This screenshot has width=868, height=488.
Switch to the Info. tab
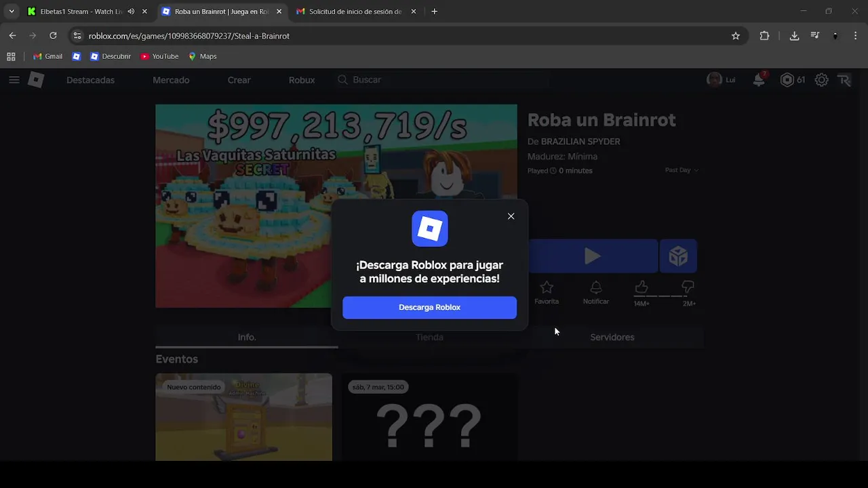click(x=247, y=337)
